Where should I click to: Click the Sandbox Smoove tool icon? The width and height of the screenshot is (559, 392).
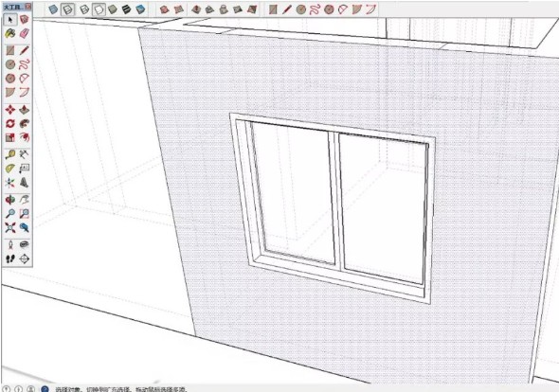coord(196,9)
